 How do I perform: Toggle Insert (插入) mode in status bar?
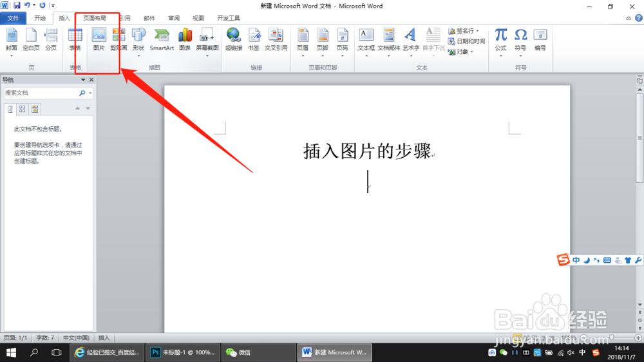104,338
